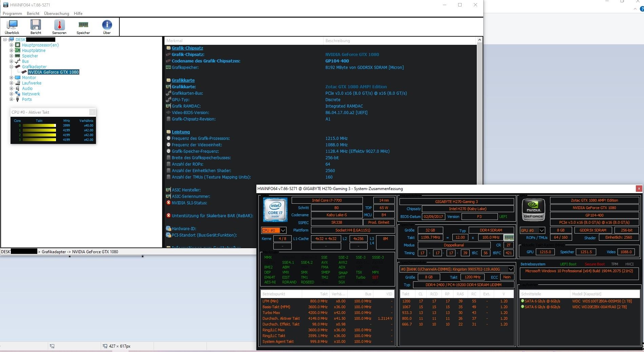Click the Anzahl der ROPs row
644x352 pixels.
(x=320, y=164)
